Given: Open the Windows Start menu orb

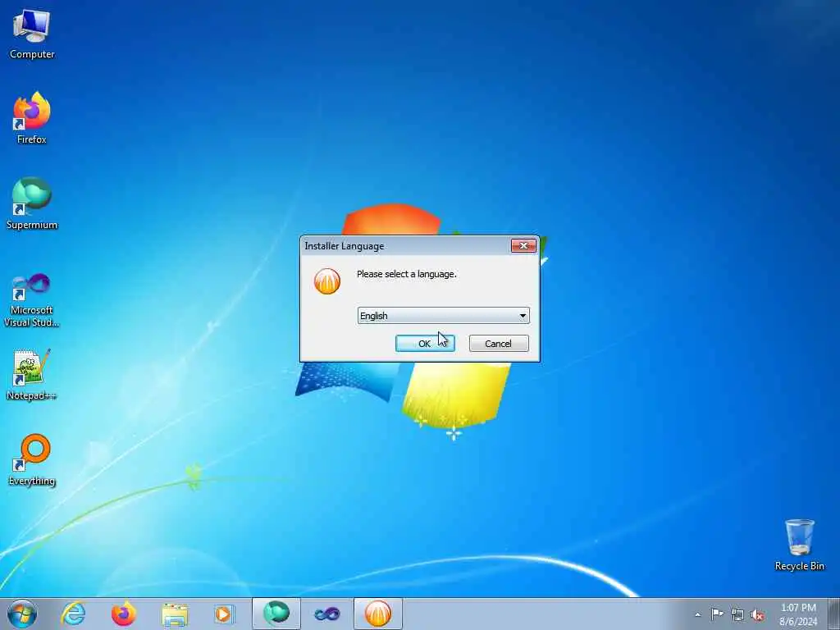Looking at the screenshot, I should tap(22, 614).
